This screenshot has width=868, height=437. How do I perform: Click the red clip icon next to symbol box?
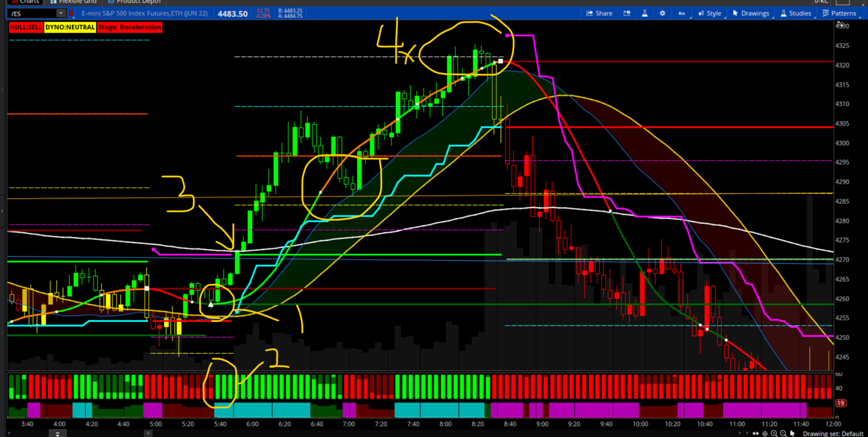click(71, 14)
